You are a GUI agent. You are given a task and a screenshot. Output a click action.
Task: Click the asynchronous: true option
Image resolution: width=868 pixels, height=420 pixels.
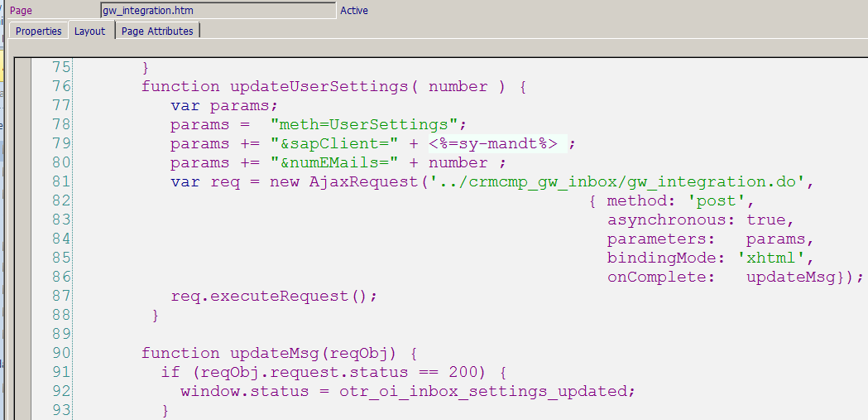click(x=701, y=220)
